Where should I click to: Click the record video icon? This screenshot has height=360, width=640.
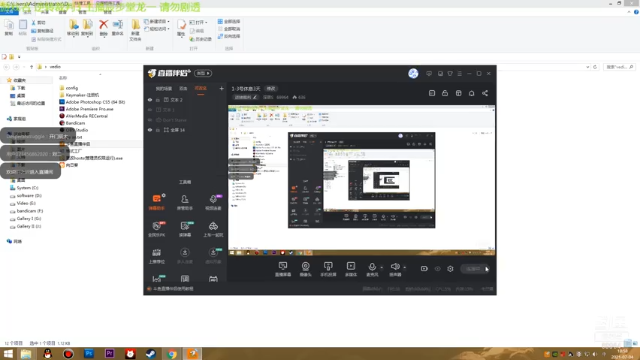tap(424, 269)
